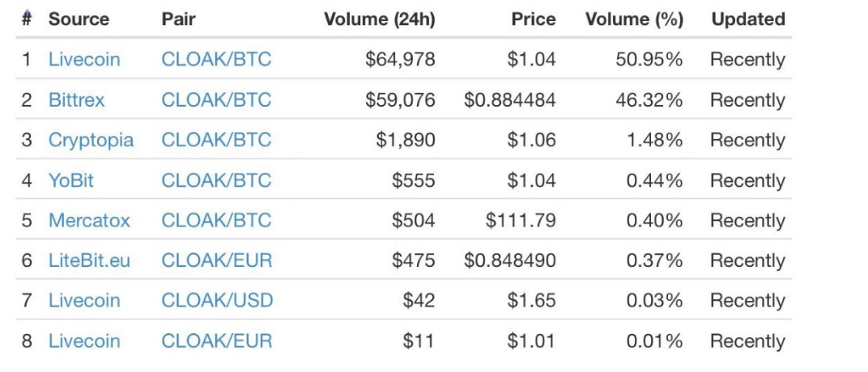Sort by Volume (24h) header
The image size is (868, 372).
tap(379, 19)
